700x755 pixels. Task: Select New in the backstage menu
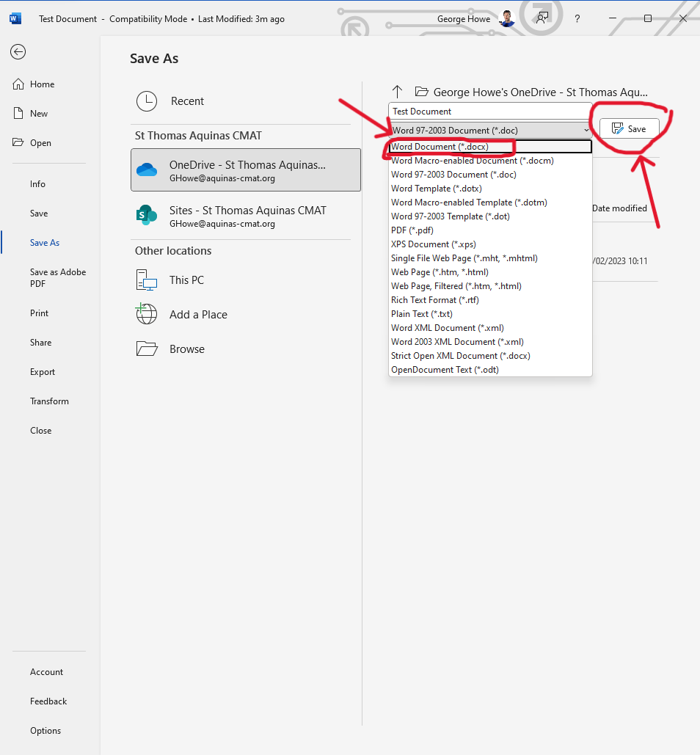pos(38,114)
